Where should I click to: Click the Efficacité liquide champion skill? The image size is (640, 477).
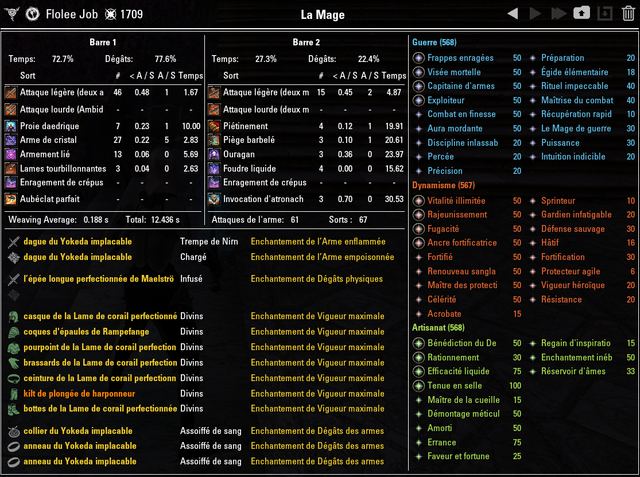458,371
